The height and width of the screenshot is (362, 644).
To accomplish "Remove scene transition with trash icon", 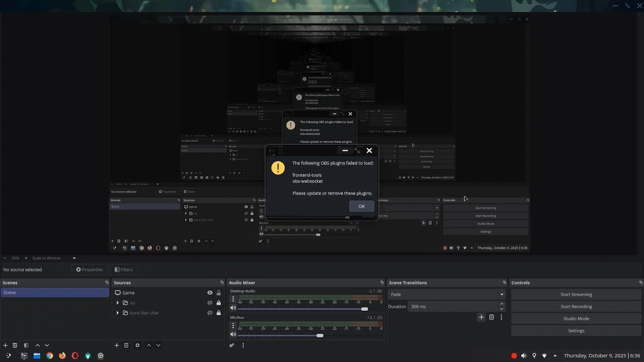I will (492, 317).
